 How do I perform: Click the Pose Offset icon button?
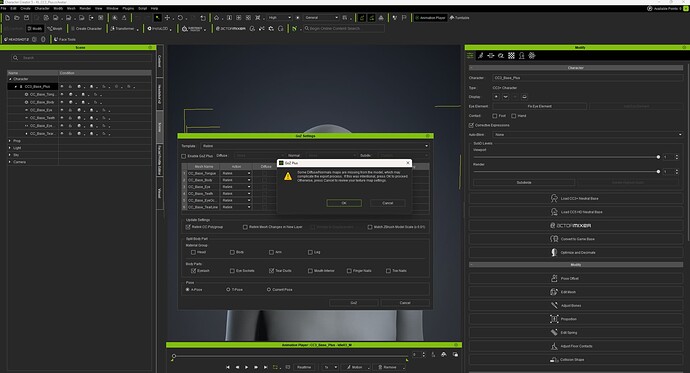click(576, 278)
